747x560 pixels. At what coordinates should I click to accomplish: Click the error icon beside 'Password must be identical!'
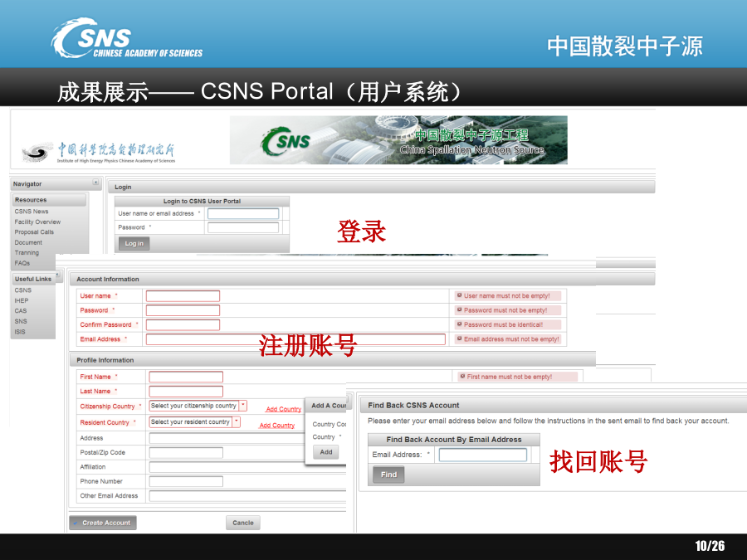[459, 324]
